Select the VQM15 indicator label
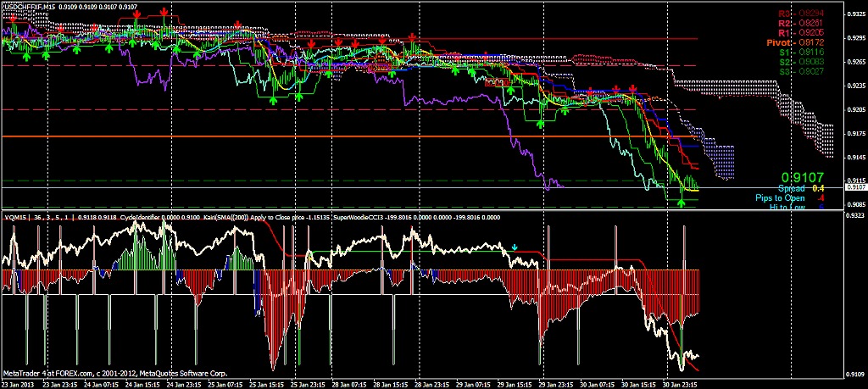 click(15, 217)
